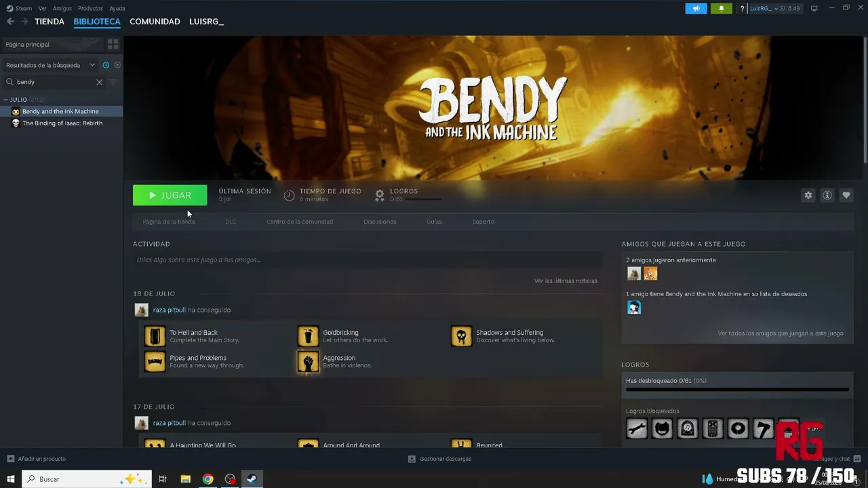The image size is (868, 488).
Task: Click the Add a product plus icon
Action: 10,459
